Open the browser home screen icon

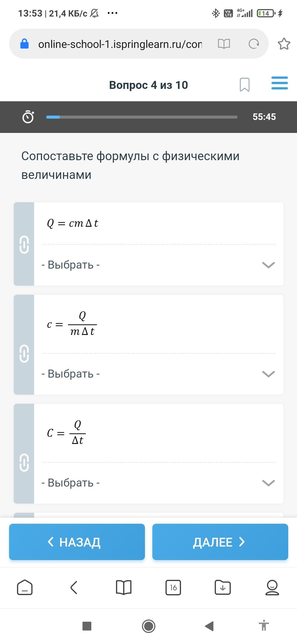(x=25, y=588)
